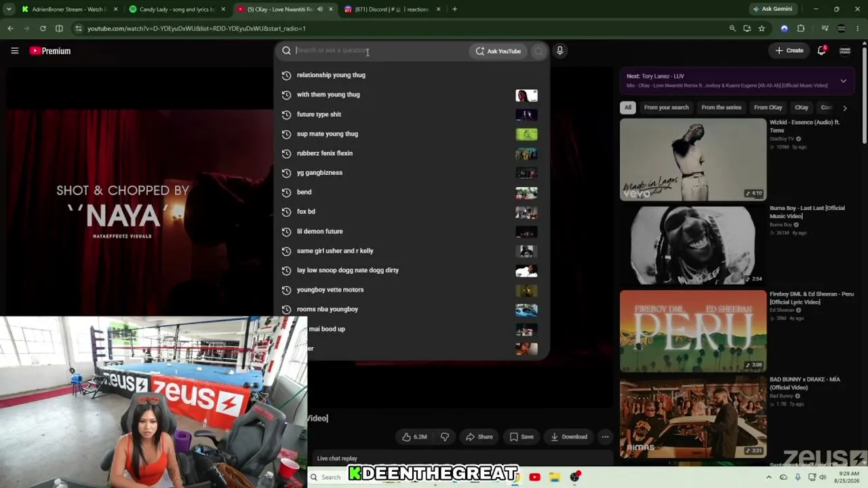
Task: Open YouTube notifications bell
Action: [x=821, y=51]
